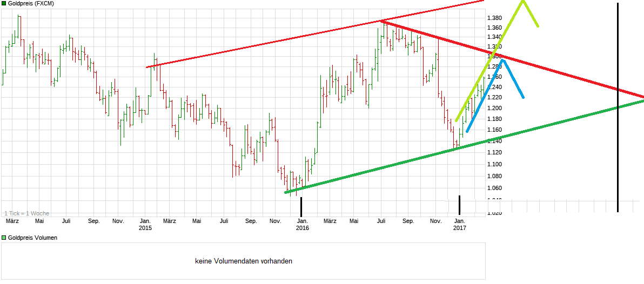The height and width of the screenshot is (284, 644).
Task: Click the peak of the blue projection arrow
Action: 502,59
